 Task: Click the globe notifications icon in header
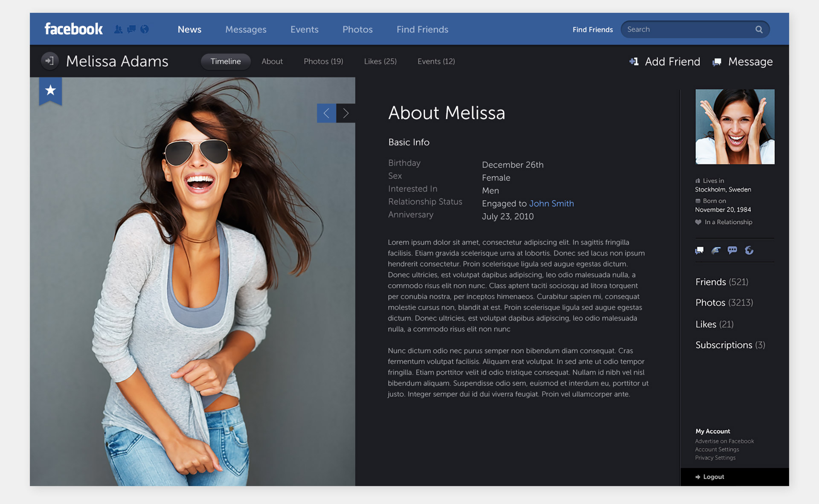145,29
